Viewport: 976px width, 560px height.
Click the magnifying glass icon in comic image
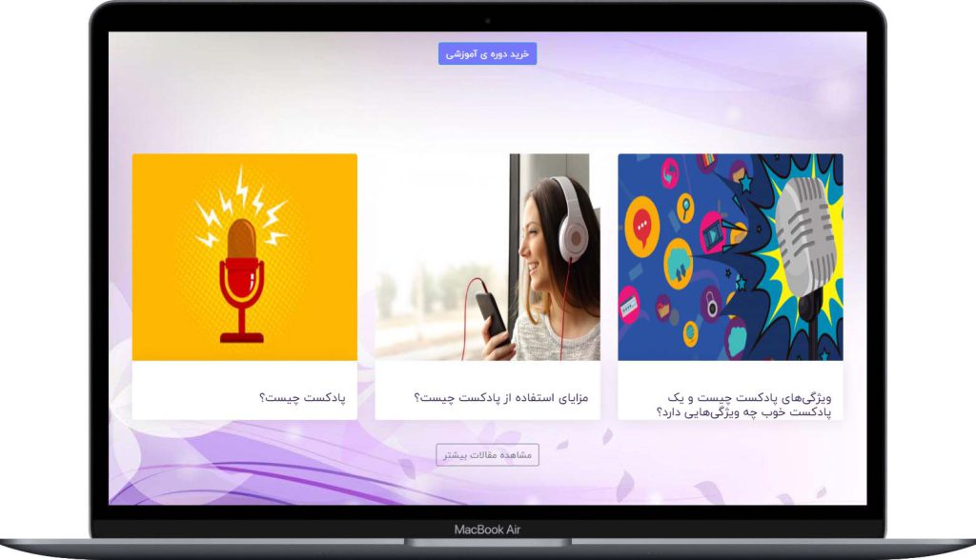pyautogui.click(x=685, y=206)
